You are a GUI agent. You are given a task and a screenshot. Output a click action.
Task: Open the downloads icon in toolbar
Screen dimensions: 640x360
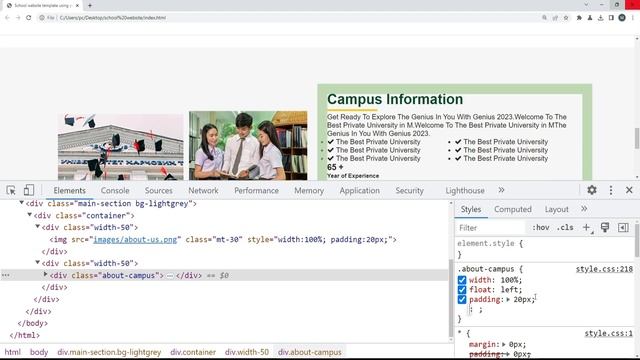pyautogui.click(x=600, y=18)
